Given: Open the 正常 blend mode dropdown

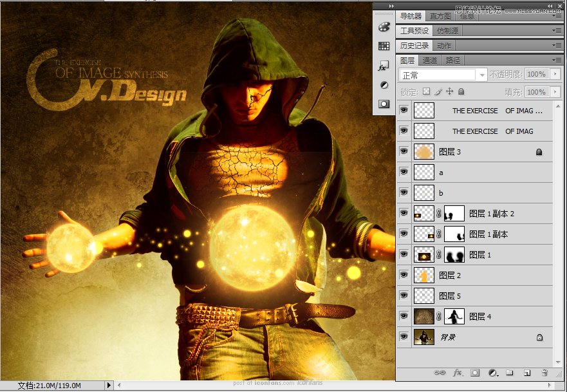Looking at the screenshot, I should (443, 75).
